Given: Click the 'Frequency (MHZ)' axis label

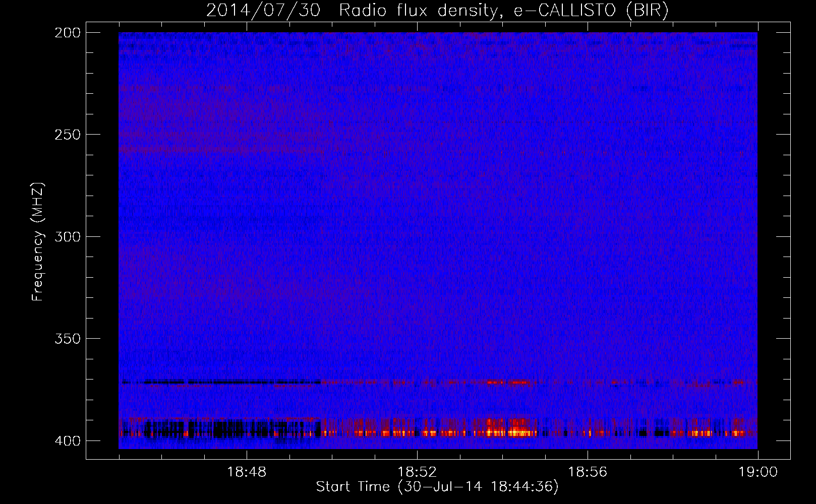Looking at the screenshot, I should [38, 241].
